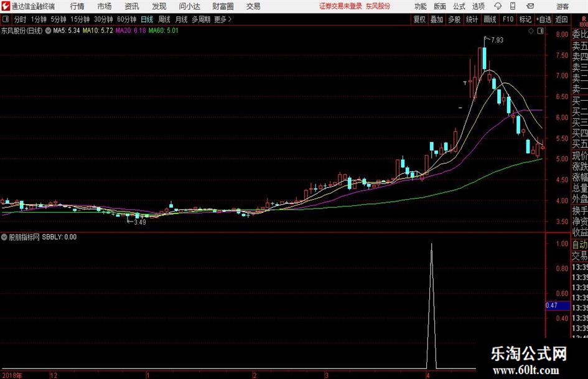
Task: Click the 复权 toolbar button
Action: 419,19
